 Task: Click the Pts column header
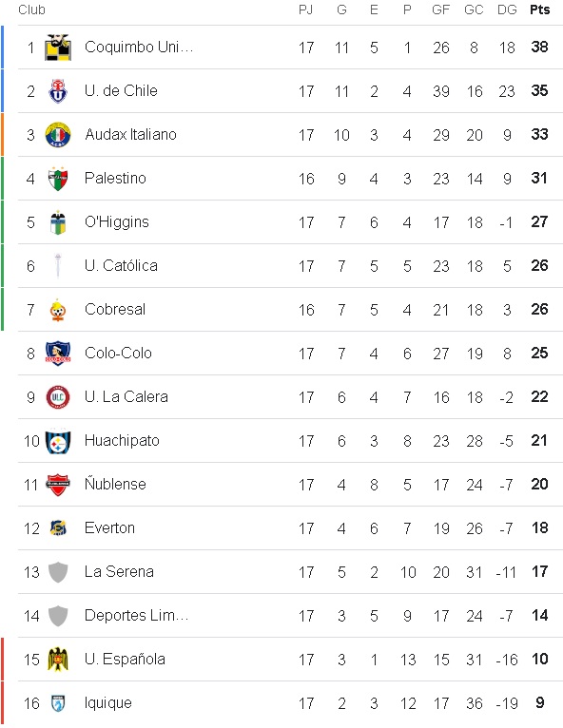(x=540, y=10)
